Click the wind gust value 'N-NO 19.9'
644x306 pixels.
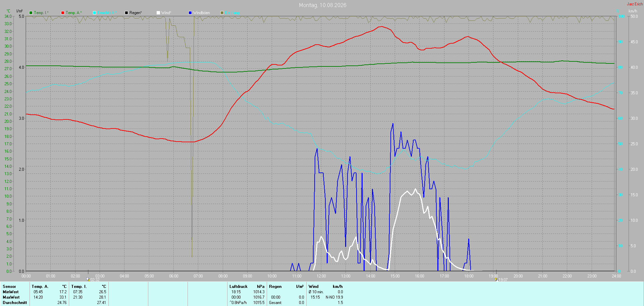click(x=334, y=297)
